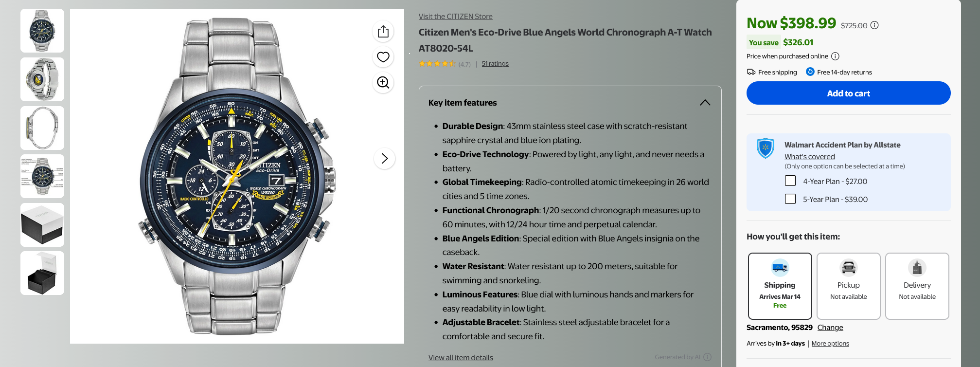The image size is (980, 367).
Task: Show next product image with arrow
Action: tap(384, 158)
